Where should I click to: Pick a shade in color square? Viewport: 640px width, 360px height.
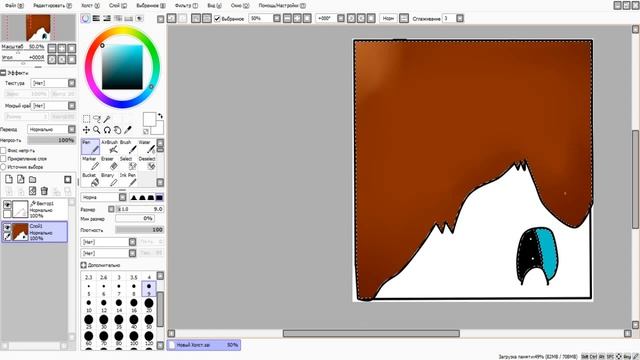[x=122, y=67]
